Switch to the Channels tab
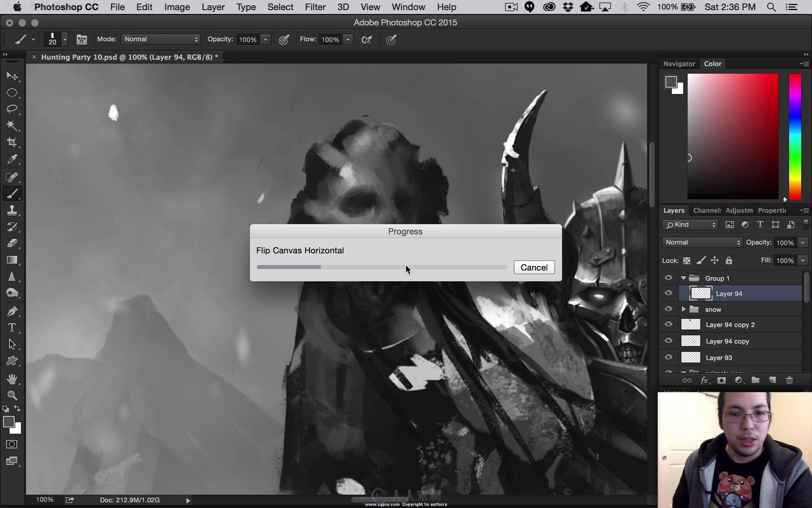This screenshot has height=508, width=812. (x=707, y=210)
